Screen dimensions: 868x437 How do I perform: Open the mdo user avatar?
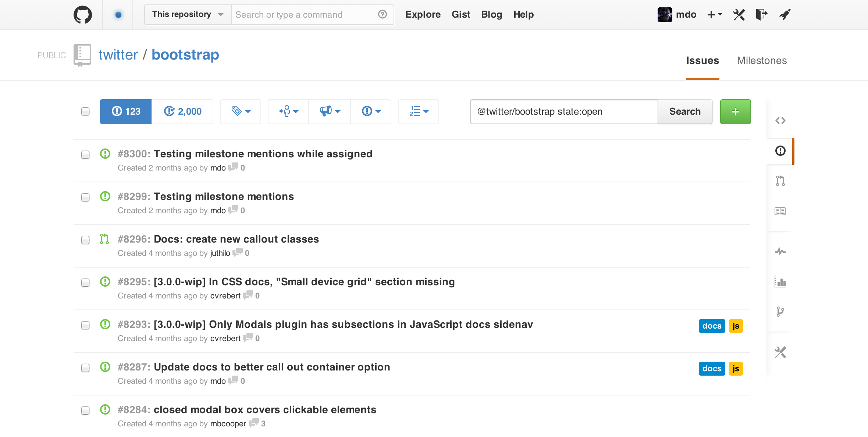[665, 15]
